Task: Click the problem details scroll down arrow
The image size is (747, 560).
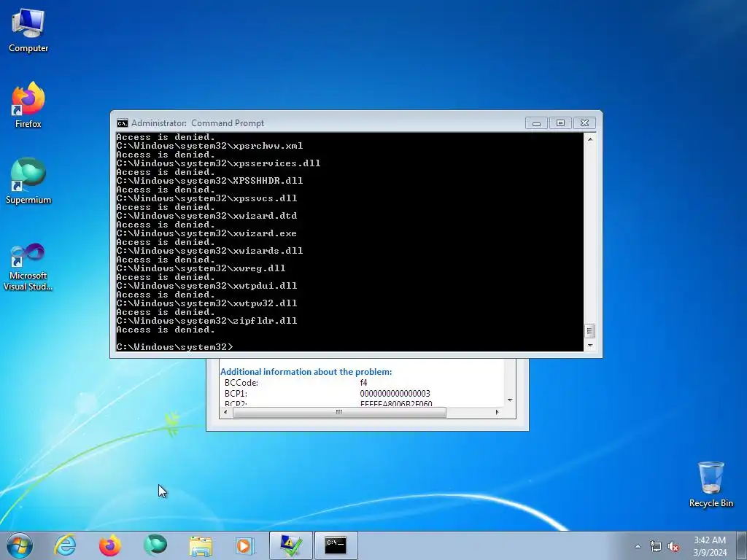Action: point(510,400)
